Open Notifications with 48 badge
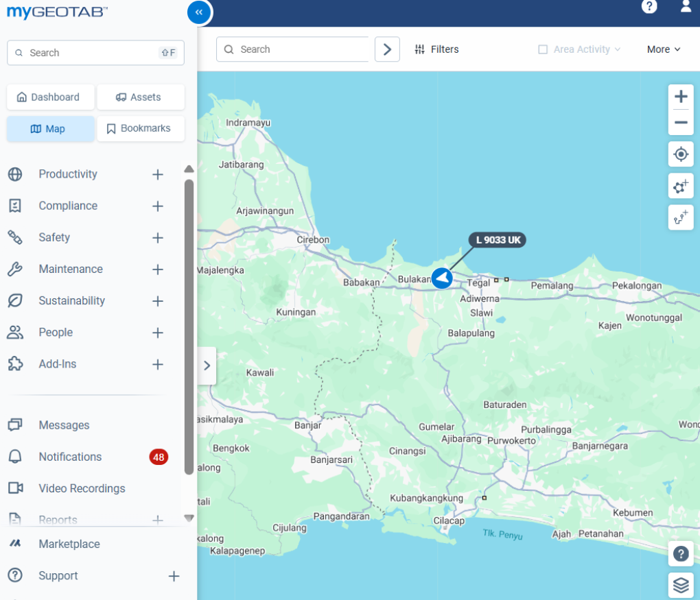The height and width of the screenshot is (600, 700). [x=70, y=457]
